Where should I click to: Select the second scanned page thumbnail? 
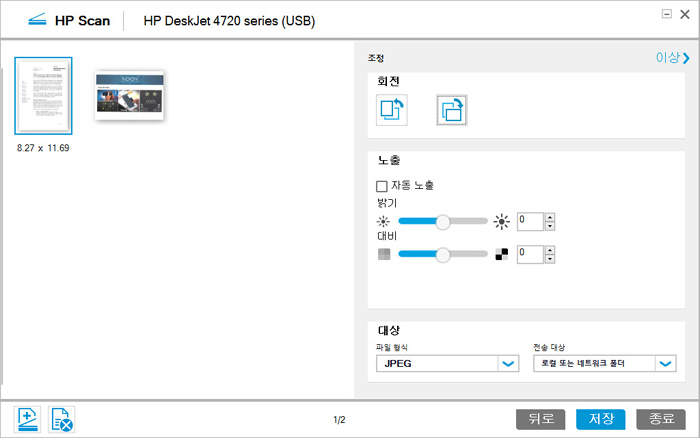click(129, 95)
